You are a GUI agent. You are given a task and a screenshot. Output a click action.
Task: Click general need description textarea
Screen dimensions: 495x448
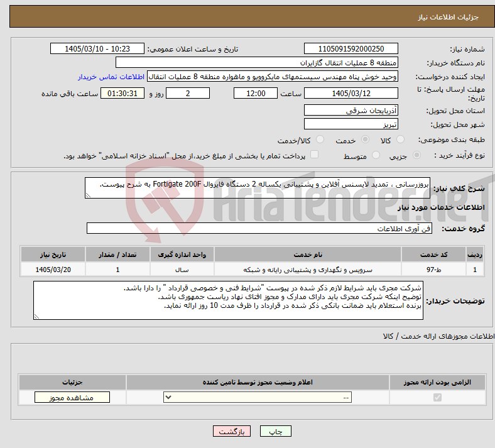pos(258,188)
